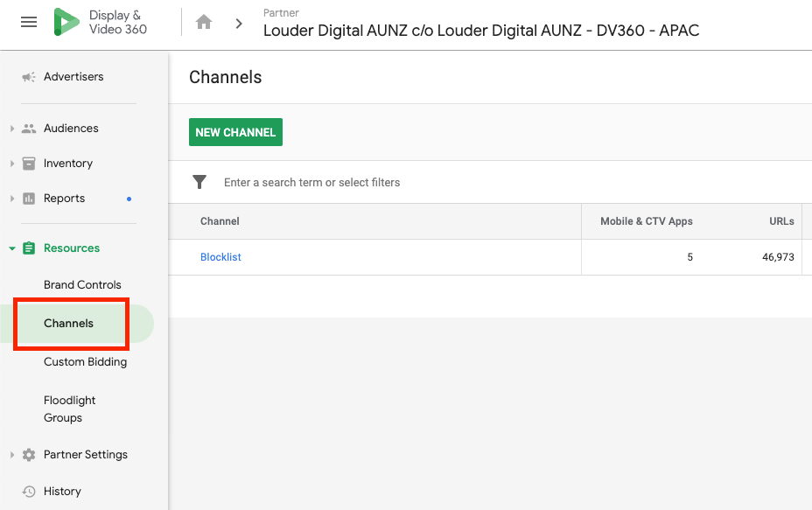The height and width of the screenshot is (510, 812).
Task: Click the breadcrumb chevron arrow
Action: click(x=239, y=24)
